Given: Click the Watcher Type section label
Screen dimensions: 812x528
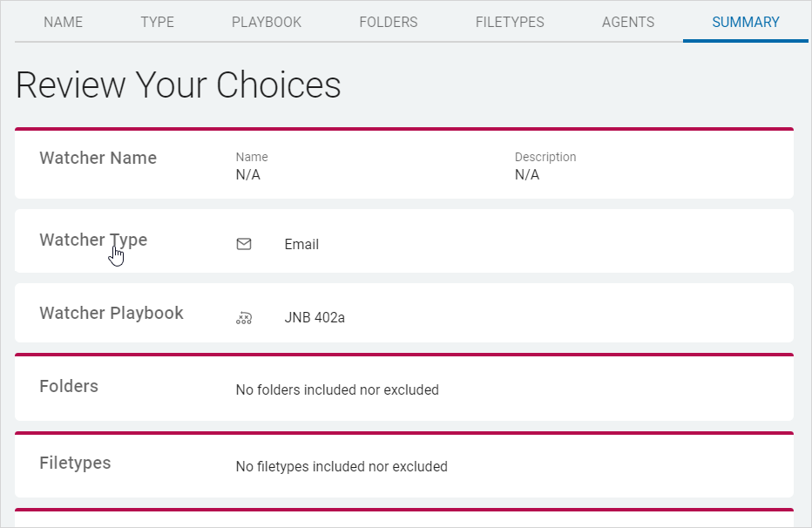Looking at the screenshot, I should tap(93, 240).
